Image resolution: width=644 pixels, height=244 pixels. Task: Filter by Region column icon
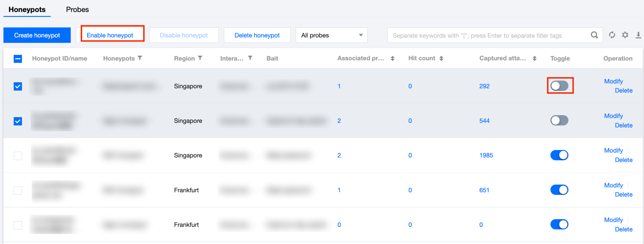click(x=200, y=58)
